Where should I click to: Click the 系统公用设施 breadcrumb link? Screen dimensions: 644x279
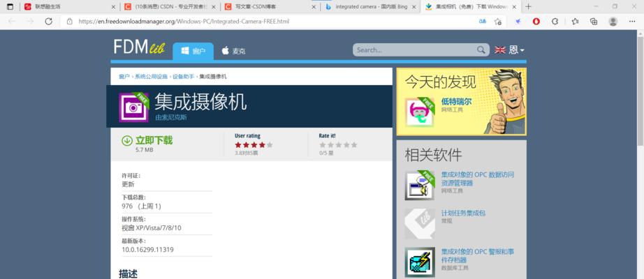pos(151,77)
